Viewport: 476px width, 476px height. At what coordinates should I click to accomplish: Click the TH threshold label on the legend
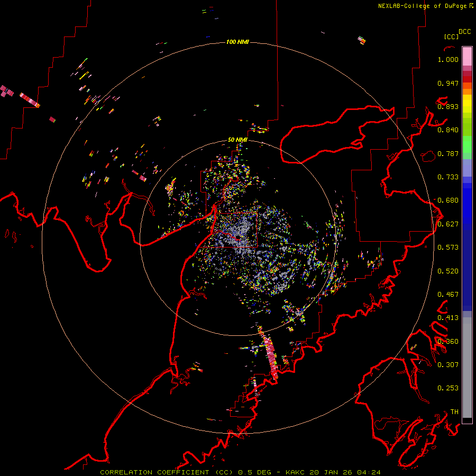coord(454,411)
